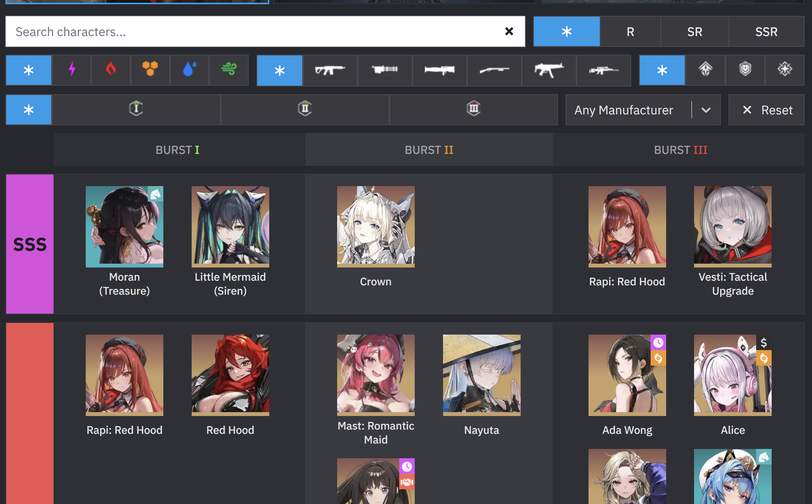The height and width of the screenshot is (504, 812).
Task: Expand manufacturer list with chevron arrow
Action: 706,110
